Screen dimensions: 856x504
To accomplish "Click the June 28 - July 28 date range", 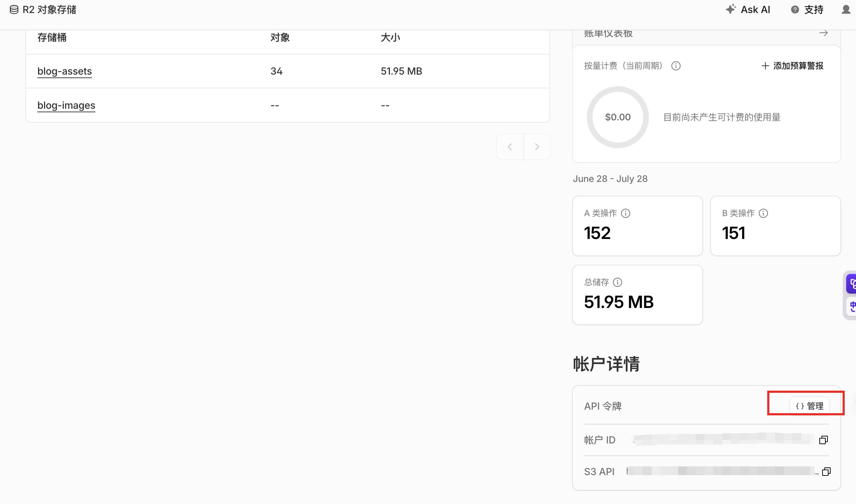I will [610, 179].
